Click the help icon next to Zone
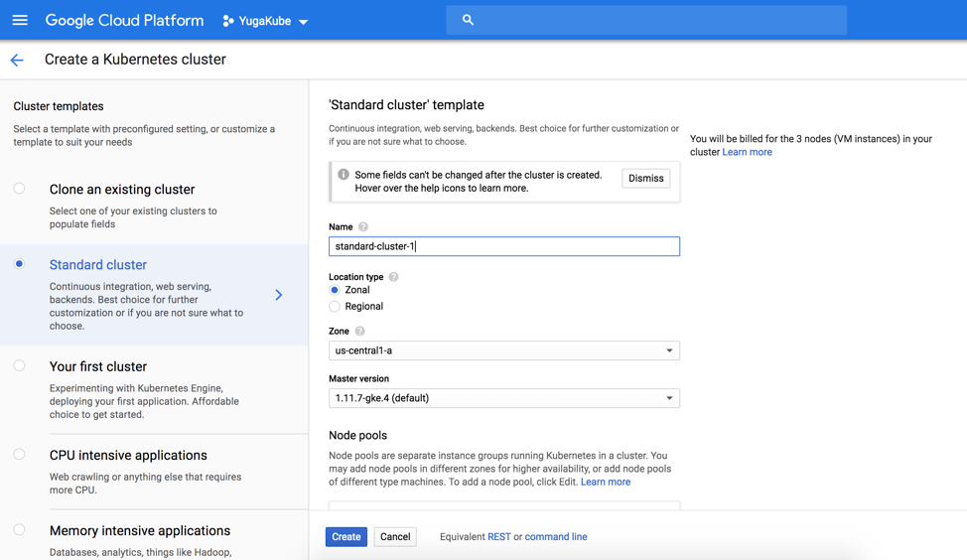Image resolution: width=967 pixels, height=560 pixels. pos(360,332)
